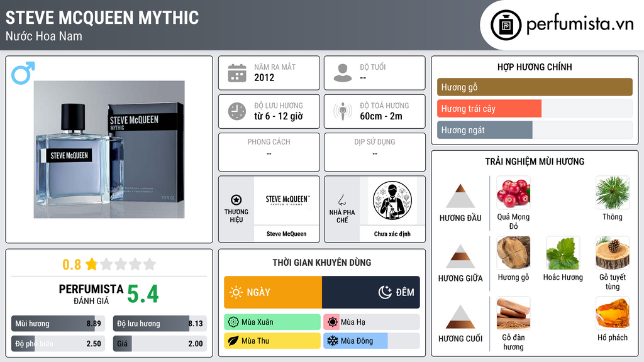The width and height of the screenshot is (644, 362).
Task: Click the Nước Hoa Nam subtitle
Action: click(x=43, y=36)
